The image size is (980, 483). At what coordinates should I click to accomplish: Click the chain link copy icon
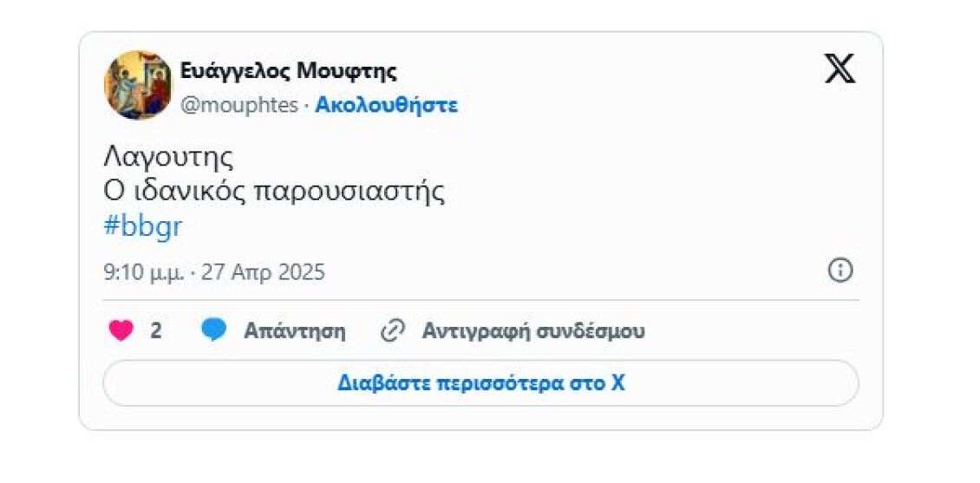[x=393, y=330]
